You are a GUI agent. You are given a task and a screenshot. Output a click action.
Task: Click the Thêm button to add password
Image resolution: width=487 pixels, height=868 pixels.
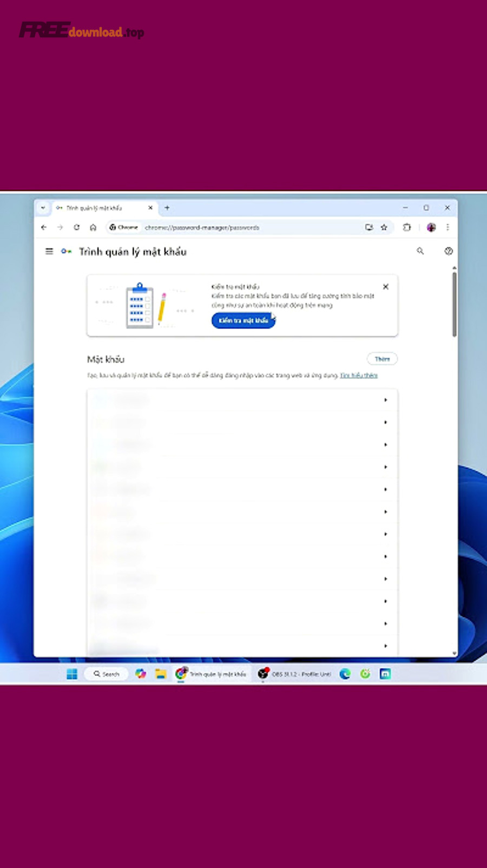tap(382, 359)
